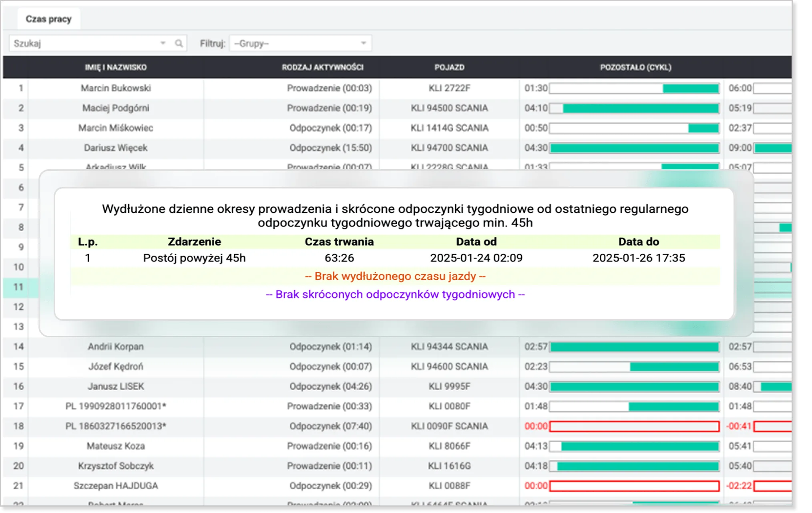Sort by IMIĘ I NAZWISKO column header

116,67
